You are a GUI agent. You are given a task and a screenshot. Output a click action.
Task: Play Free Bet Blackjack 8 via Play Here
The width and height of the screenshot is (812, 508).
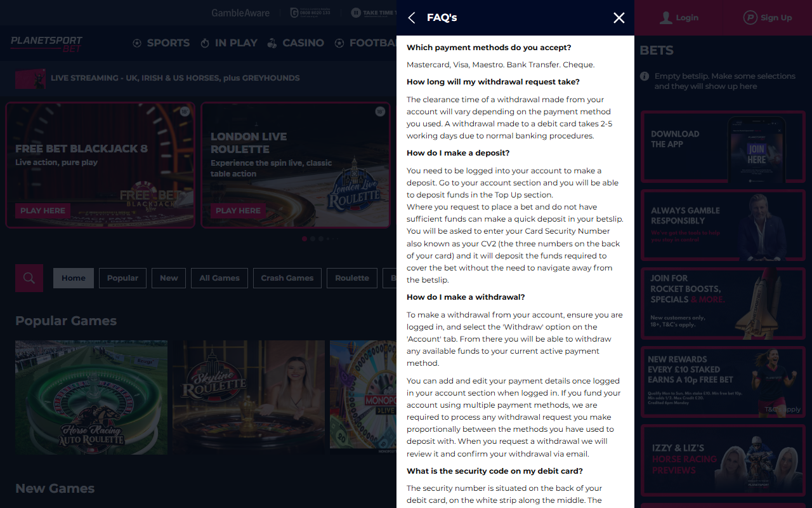tap(43, 211)
